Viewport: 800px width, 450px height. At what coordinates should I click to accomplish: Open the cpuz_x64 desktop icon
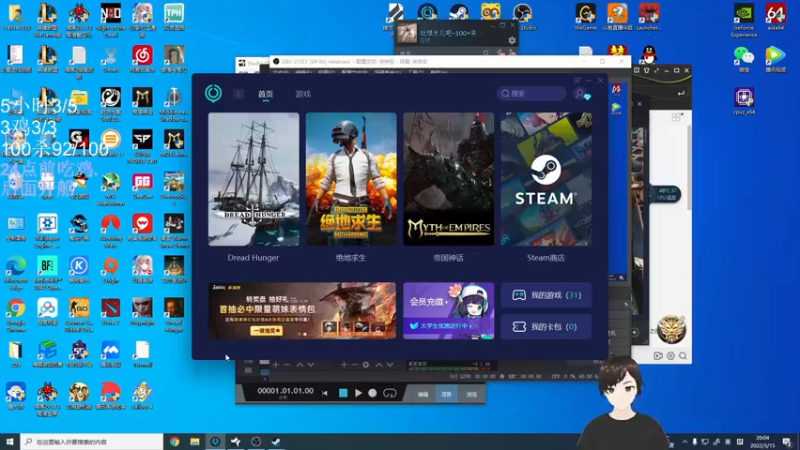click(x=744, y=101)
